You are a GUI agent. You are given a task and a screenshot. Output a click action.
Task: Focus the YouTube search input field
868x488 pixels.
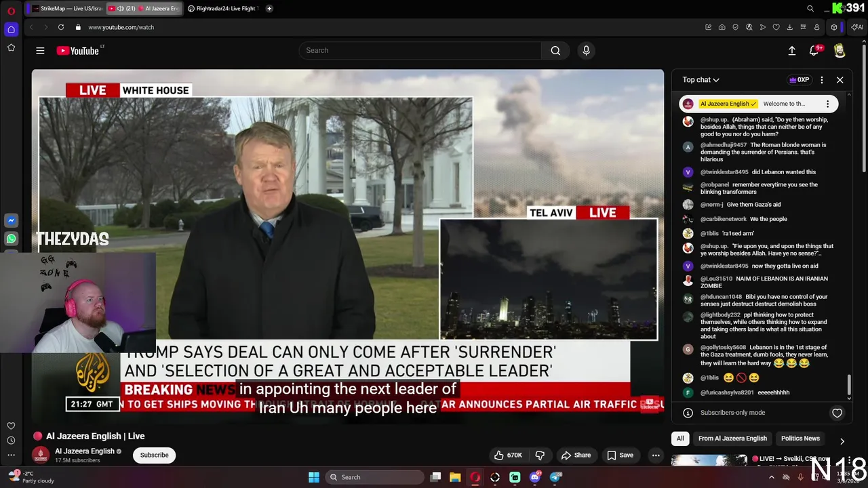tap(420, 50)
